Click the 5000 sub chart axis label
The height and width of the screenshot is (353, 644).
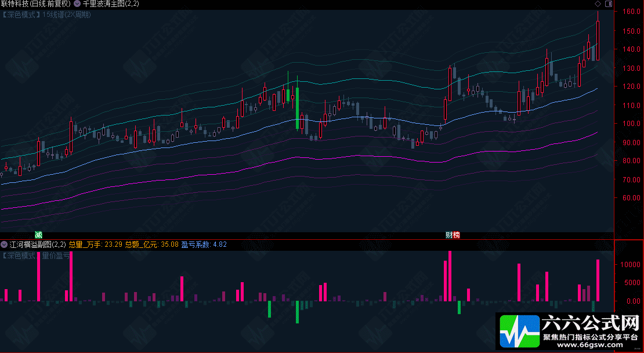(x=632, y=283)
